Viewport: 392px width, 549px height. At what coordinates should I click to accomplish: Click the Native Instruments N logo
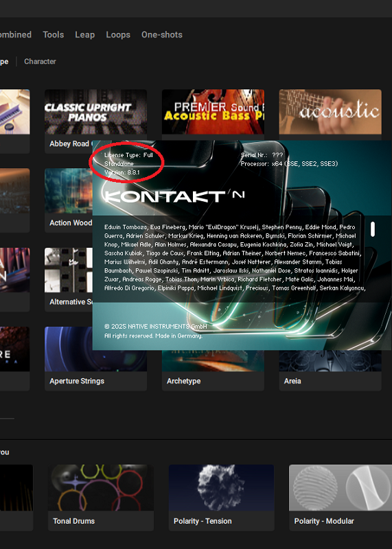point(238,194)
